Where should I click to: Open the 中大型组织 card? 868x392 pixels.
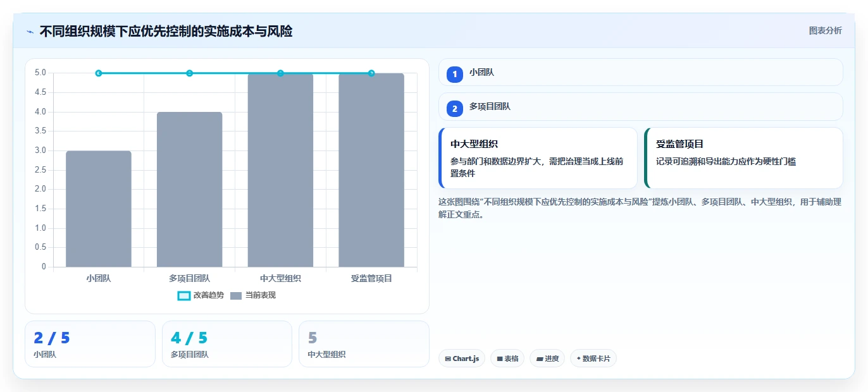click(538, 158)
